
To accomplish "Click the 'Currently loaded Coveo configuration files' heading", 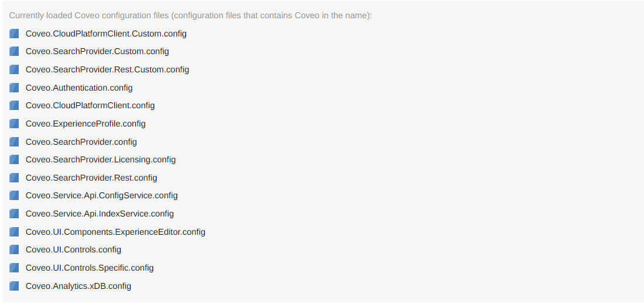I will point(190,15).
